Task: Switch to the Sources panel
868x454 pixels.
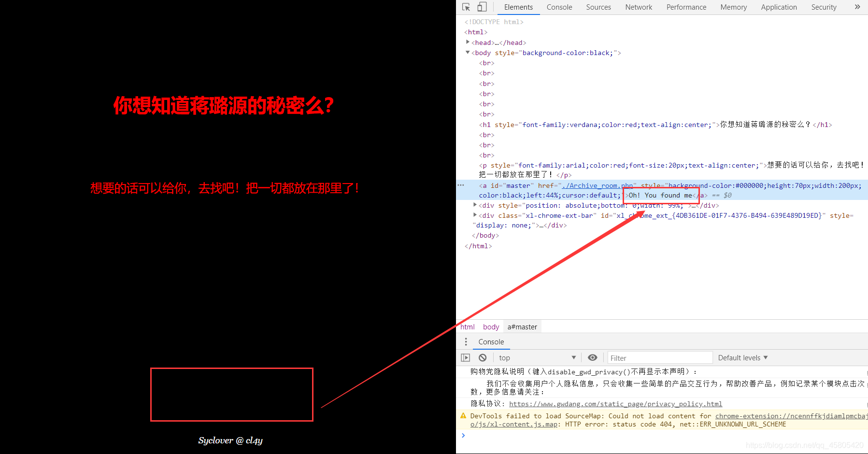Action: coord(598,7)
